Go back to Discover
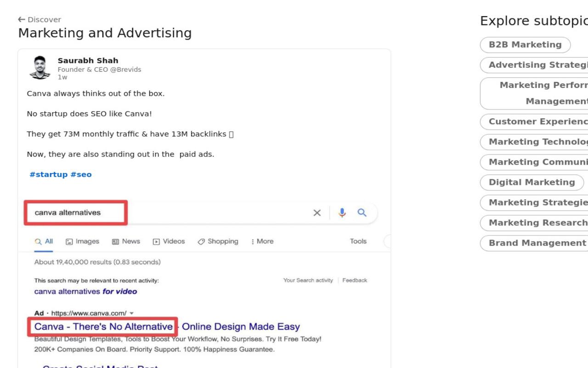 40,19
